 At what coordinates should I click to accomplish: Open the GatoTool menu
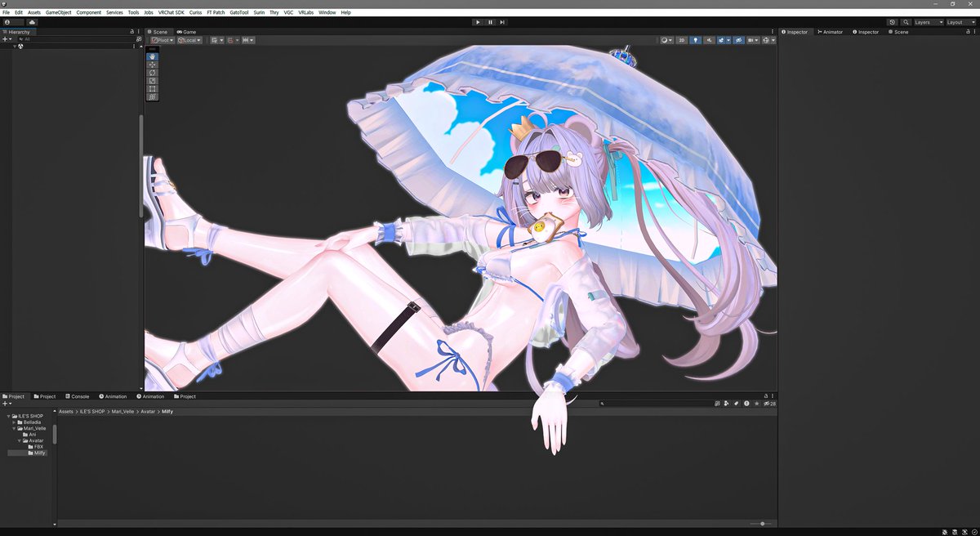pyautogui.click(x=239, y=12)
